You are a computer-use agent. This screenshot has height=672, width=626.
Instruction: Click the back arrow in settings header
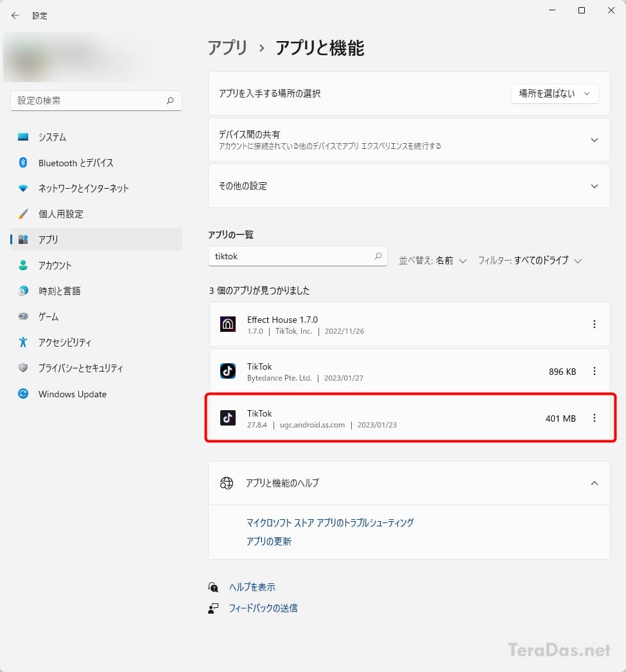15,16
